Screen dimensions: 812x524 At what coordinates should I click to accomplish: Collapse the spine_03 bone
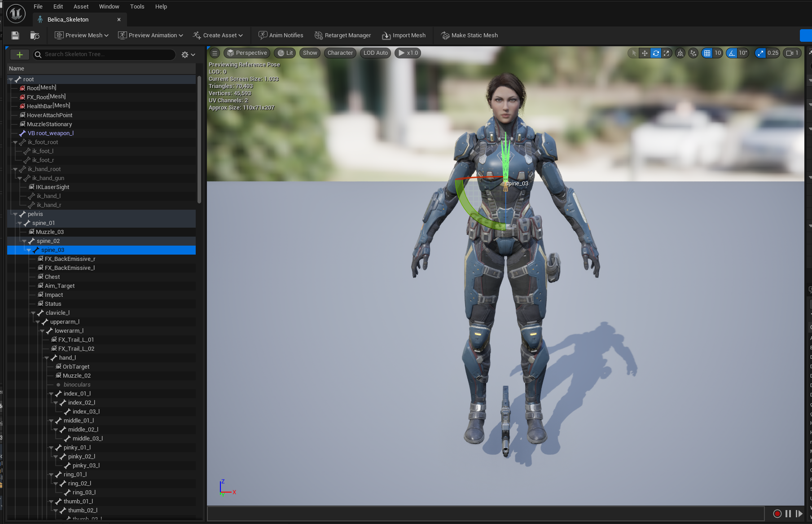(29, 250)
